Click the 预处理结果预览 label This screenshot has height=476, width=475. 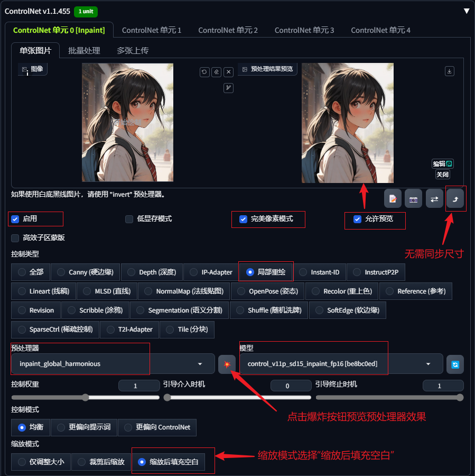click(x=267, y=69)
